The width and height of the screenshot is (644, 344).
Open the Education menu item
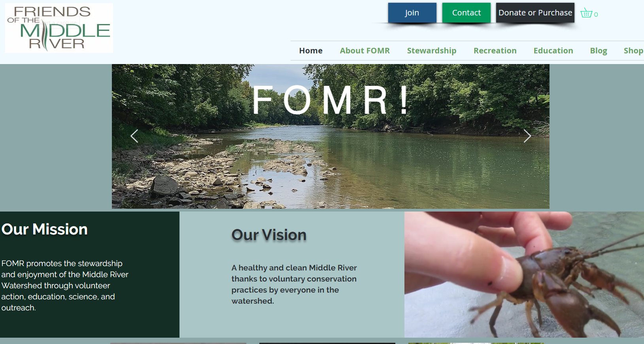[x=553, y=51]
